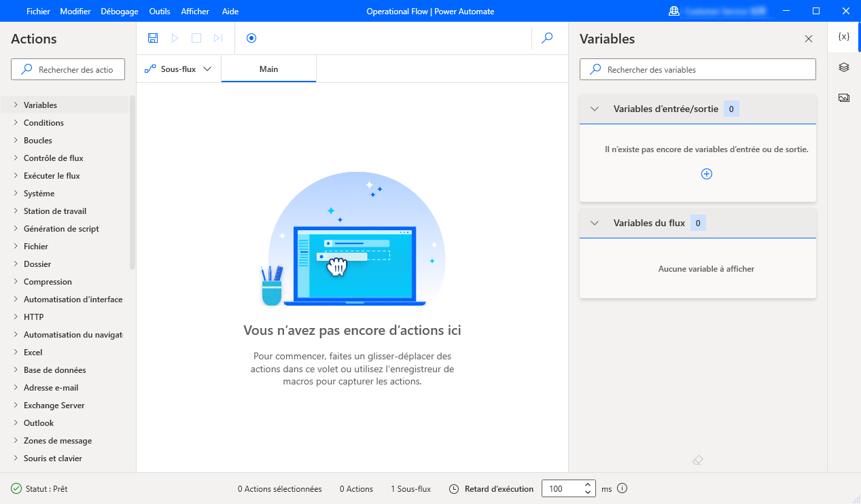The width and height of the screenshot is (861, 504).
Task: Collapse Variables d'entrée/sortie section
Action: 595,109
